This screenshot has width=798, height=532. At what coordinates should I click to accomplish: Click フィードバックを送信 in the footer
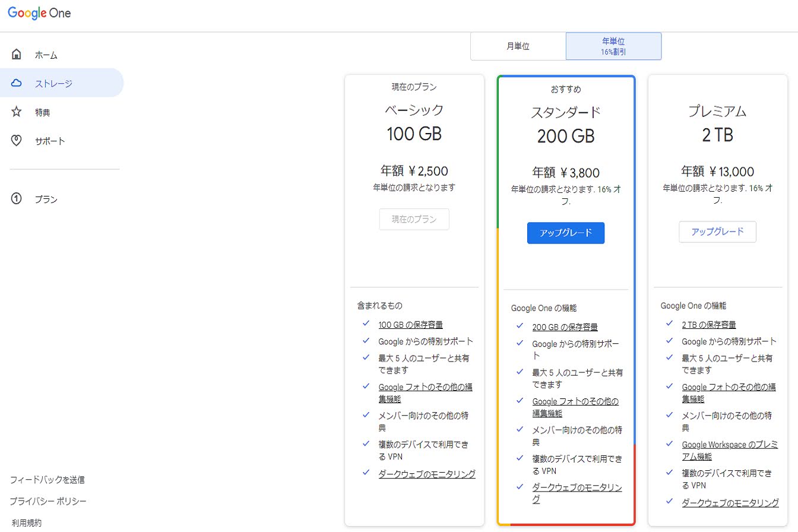click(x=47, y=480)
